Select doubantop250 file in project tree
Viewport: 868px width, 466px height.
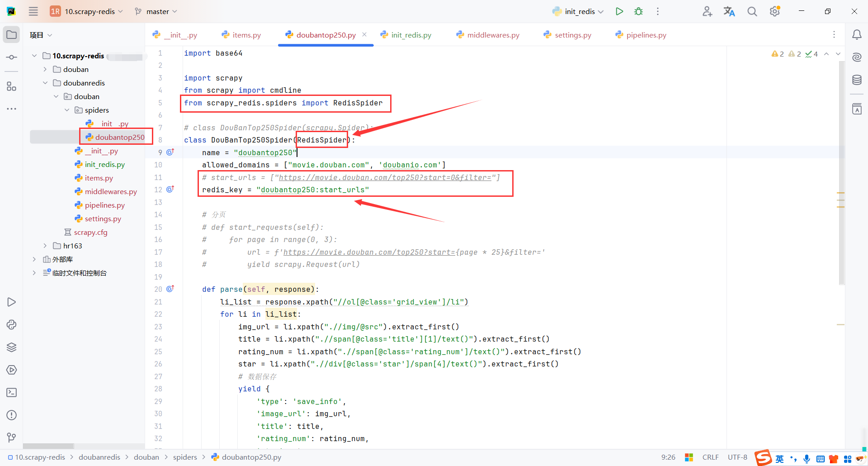coord(115,137)
